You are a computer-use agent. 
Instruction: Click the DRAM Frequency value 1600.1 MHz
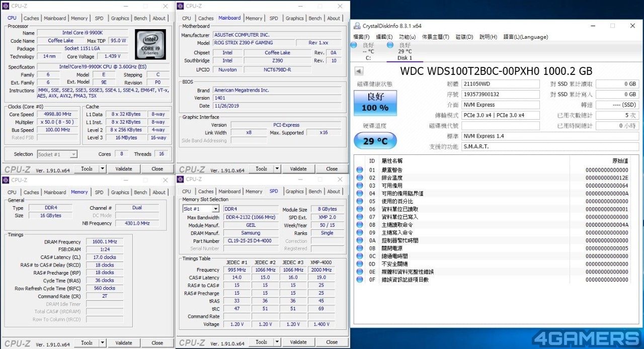pyautogui.click(x=105, y=242)
